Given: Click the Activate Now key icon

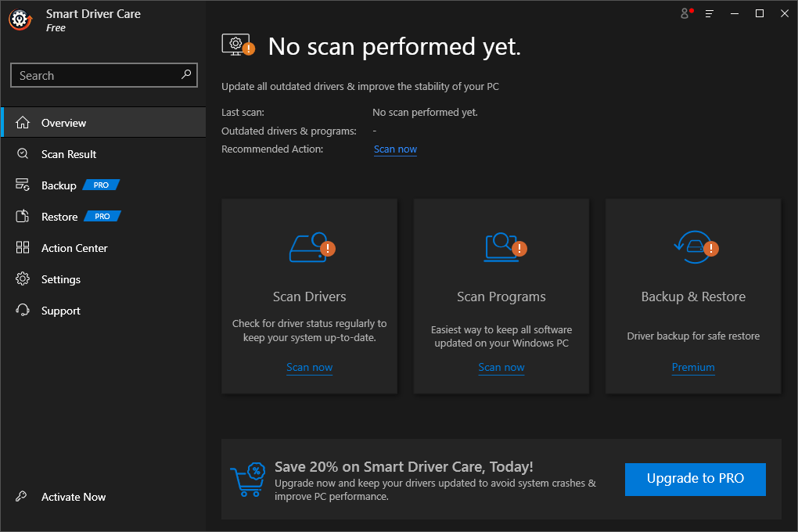Looking at the screenshot, I should point(21,496).
